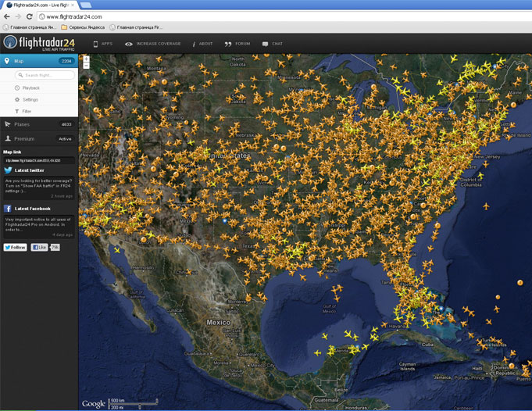Open the Forum menu item
532x411 pixels.
coord(237,44)
